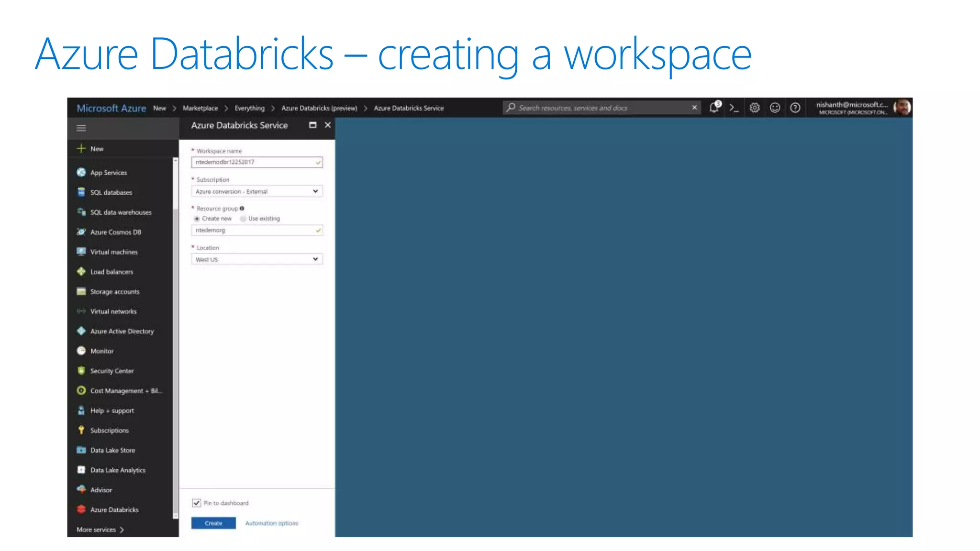This screenshot has height=551, width=980.
Task: Open portal settings gear icon
Action: tap(755, 108)
